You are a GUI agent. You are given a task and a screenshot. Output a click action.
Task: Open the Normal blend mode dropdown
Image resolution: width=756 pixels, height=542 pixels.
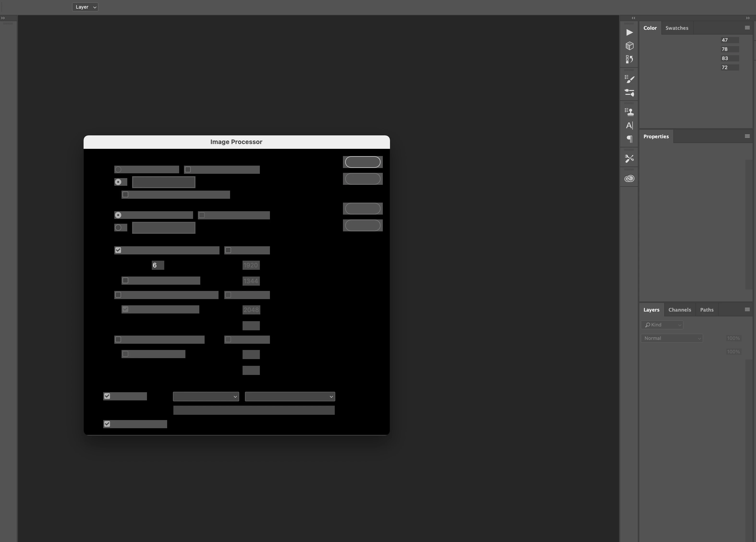tap(671, 338)
